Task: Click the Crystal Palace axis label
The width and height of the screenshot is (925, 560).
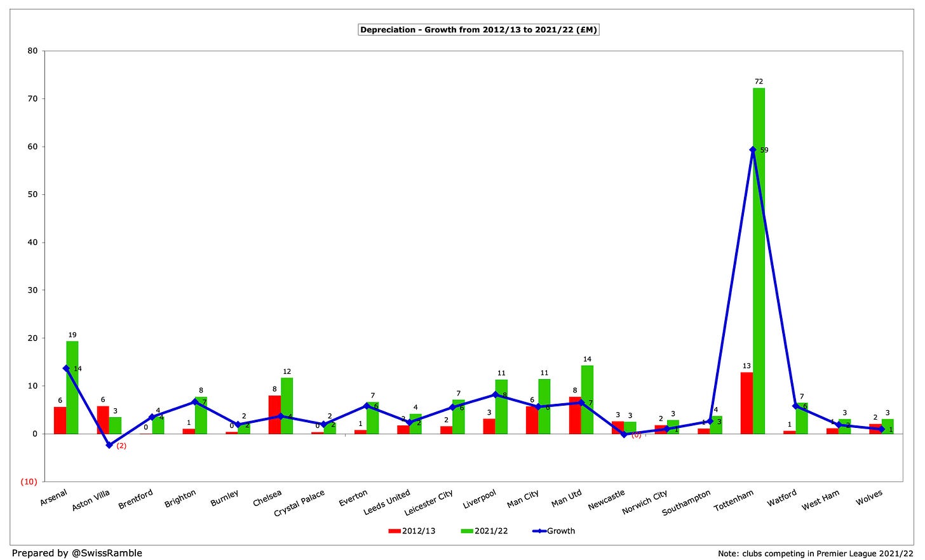Action: (x=297, y=500)
